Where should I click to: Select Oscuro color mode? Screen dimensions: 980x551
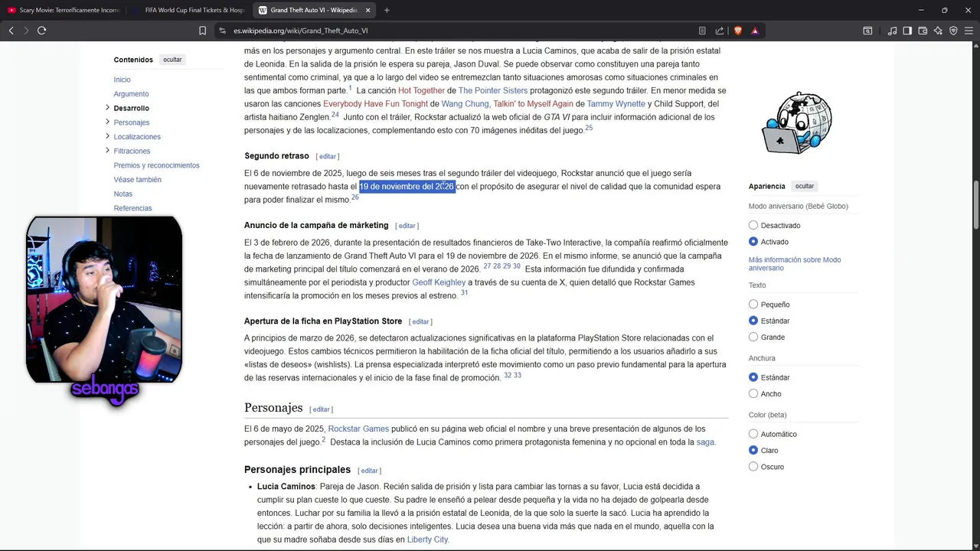pyautogui.click(x=753, y=466)
